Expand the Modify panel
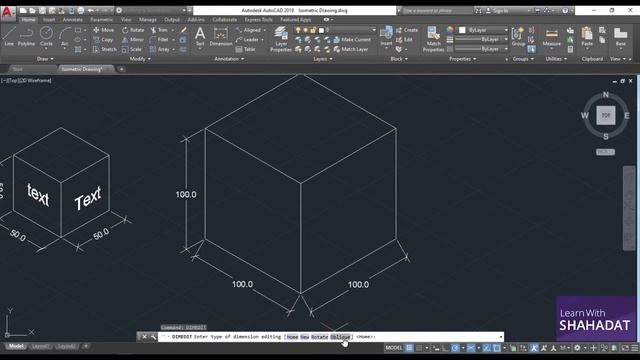Image resolution: width=640 pixels, height=360 pixels. pyautogui.click(x=140, y=59)
